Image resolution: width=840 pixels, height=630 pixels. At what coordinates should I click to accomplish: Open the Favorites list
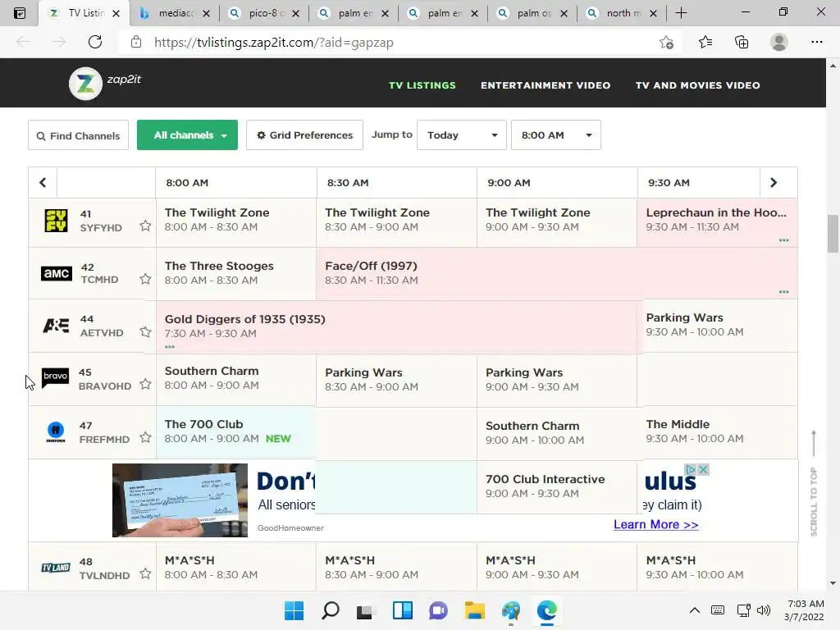coord(705,42)
